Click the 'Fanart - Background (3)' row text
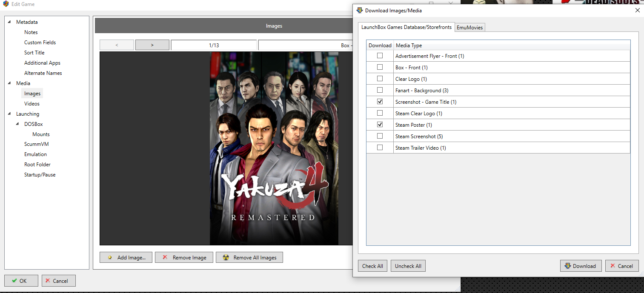 coord(422,91)
